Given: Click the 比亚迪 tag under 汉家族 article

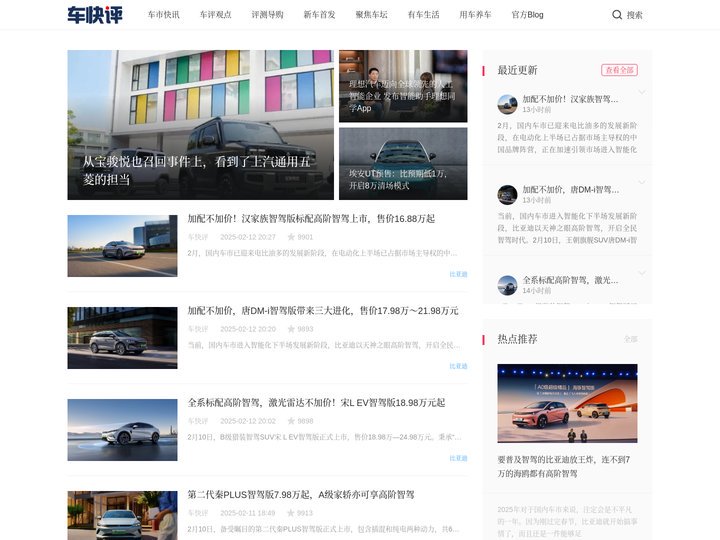Looking at the screenshot, I should pyautogui.click(x=458, y=274).
